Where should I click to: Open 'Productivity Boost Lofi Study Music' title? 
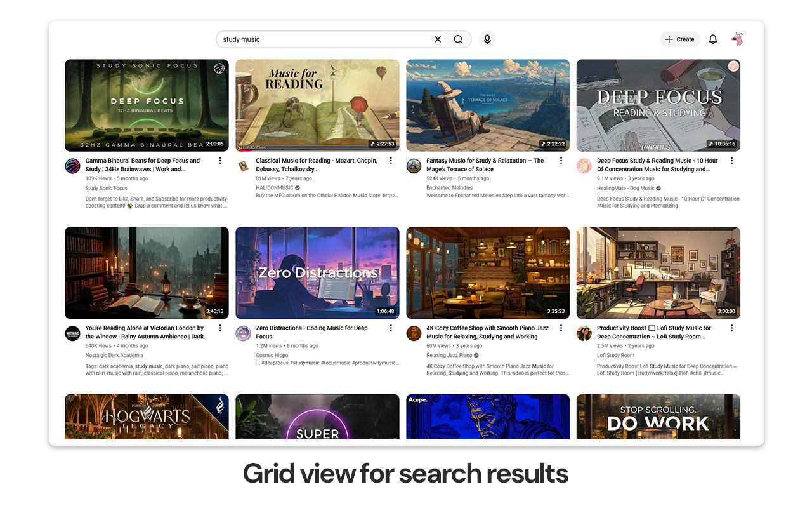654,332
